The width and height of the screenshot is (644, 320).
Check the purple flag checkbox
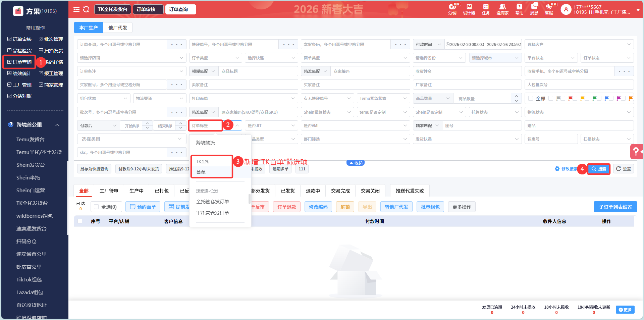coord(611,98)
